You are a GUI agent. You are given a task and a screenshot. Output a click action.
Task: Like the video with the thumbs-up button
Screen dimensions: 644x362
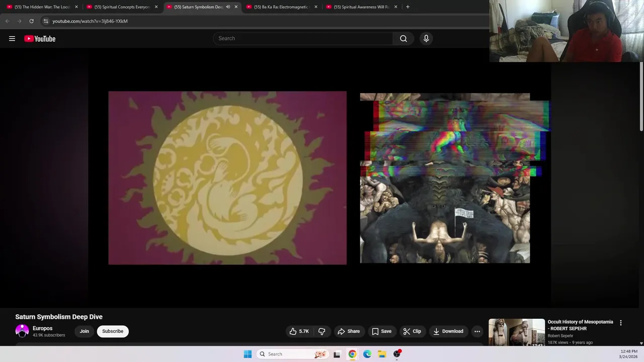point(299,331)
